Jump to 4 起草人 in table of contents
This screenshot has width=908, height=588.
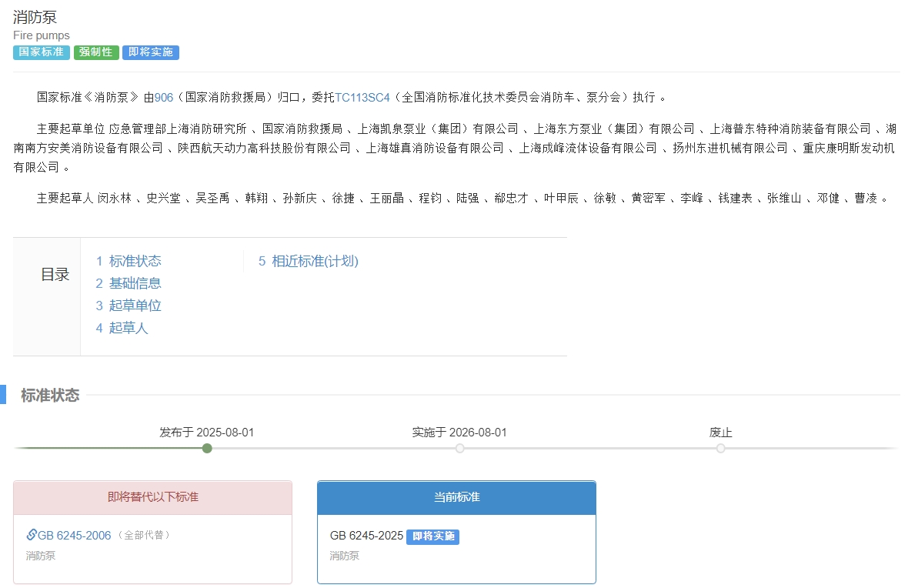coord(122,328)
